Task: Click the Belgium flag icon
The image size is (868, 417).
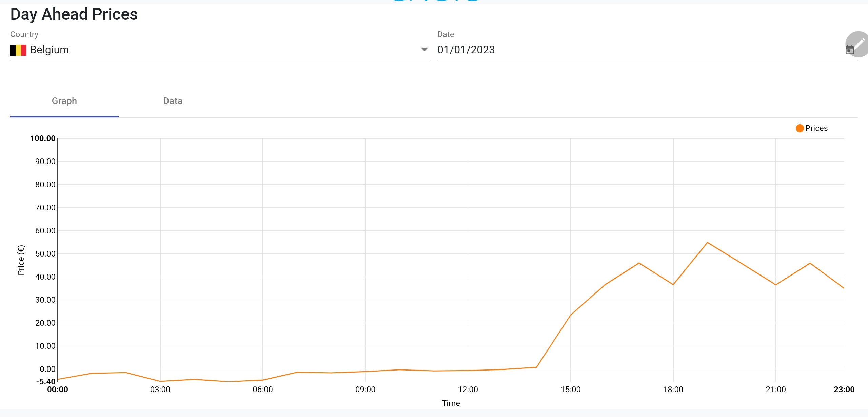Action: coord(18,50)
